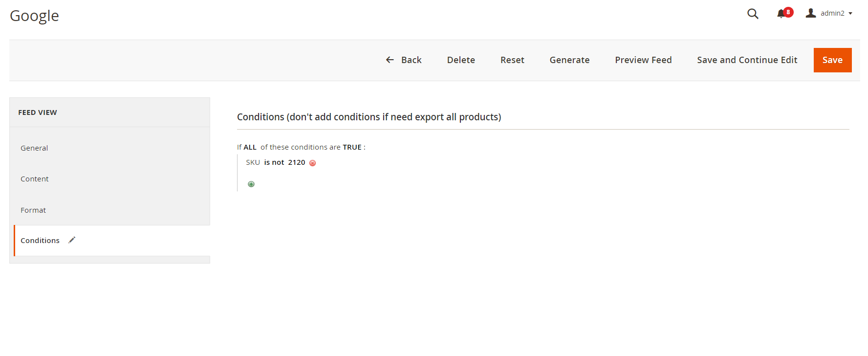The image size is (868, 356).
Task: Click Save and Continue Edit
Action: (747, 60)
